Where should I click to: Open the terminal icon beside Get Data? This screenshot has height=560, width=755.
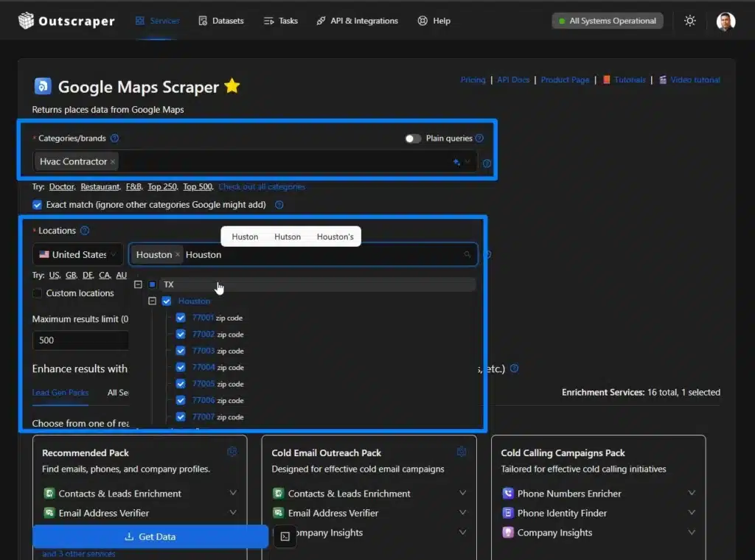pos(285,537)
